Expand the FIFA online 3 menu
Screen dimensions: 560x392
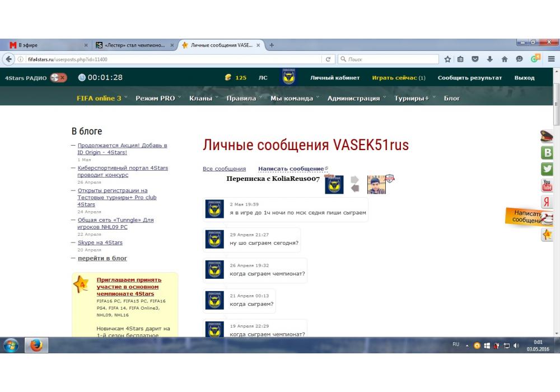click(101, 99)
